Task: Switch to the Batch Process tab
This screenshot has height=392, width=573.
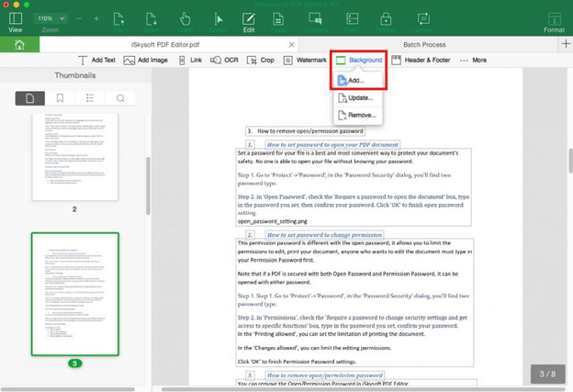Action: coord(424,45)
